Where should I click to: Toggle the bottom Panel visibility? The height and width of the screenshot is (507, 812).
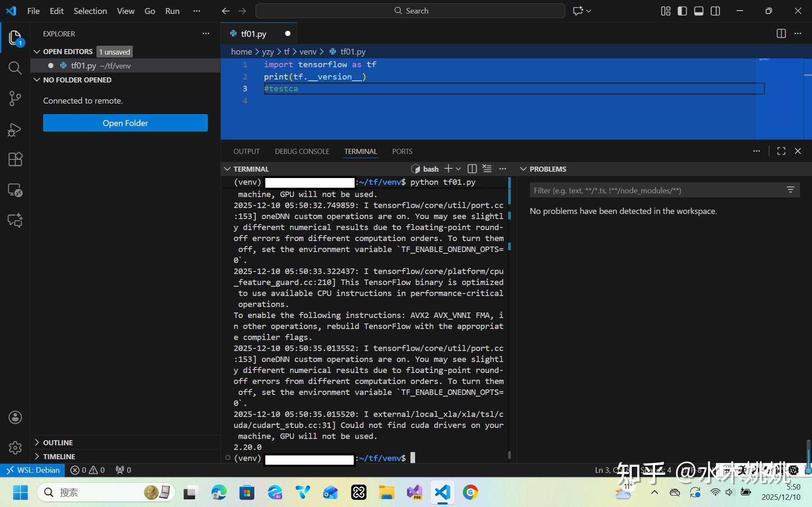coord(699,11)
